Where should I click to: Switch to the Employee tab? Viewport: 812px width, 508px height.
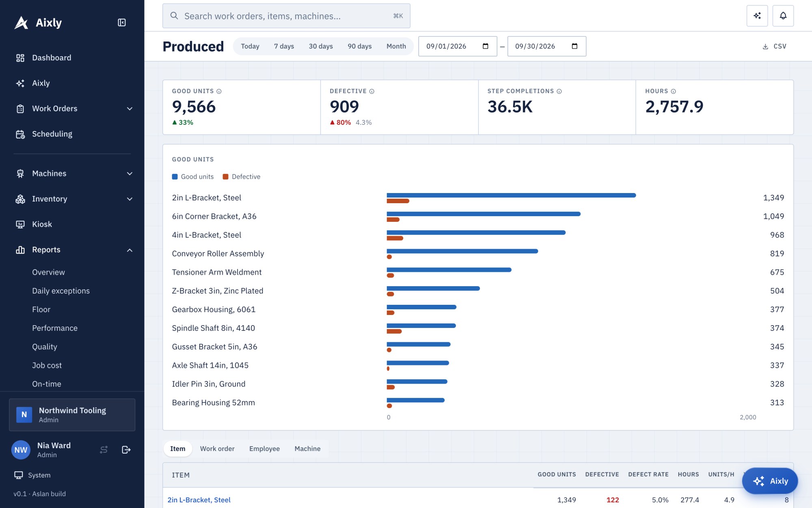(264, 449)
